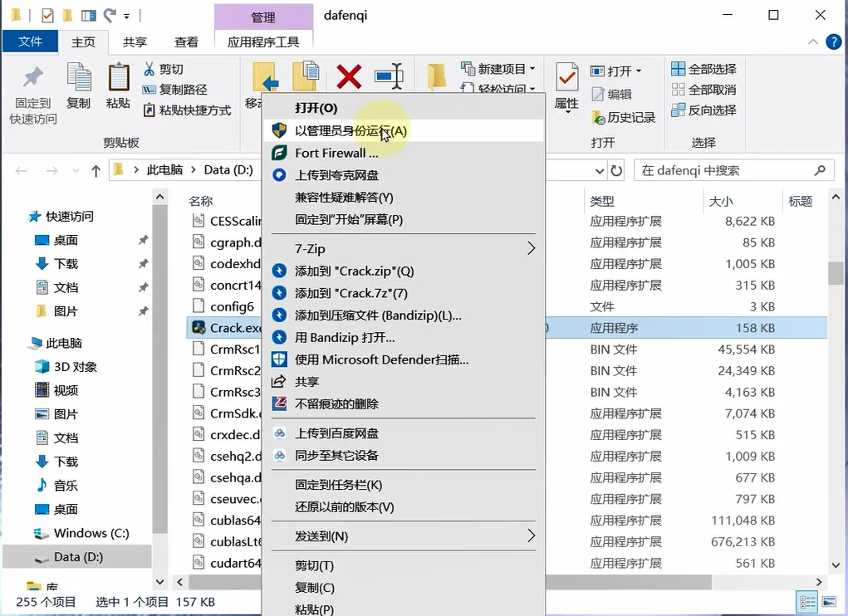848x616 pixels.
Task: Click the Help question mark icon
Action: 833,42
